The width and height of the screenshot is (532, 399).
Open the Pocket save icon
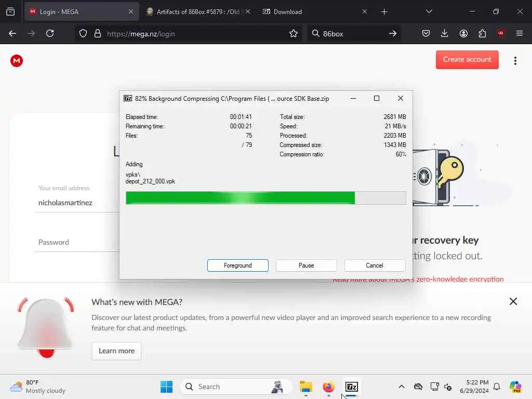pos(426,34)
